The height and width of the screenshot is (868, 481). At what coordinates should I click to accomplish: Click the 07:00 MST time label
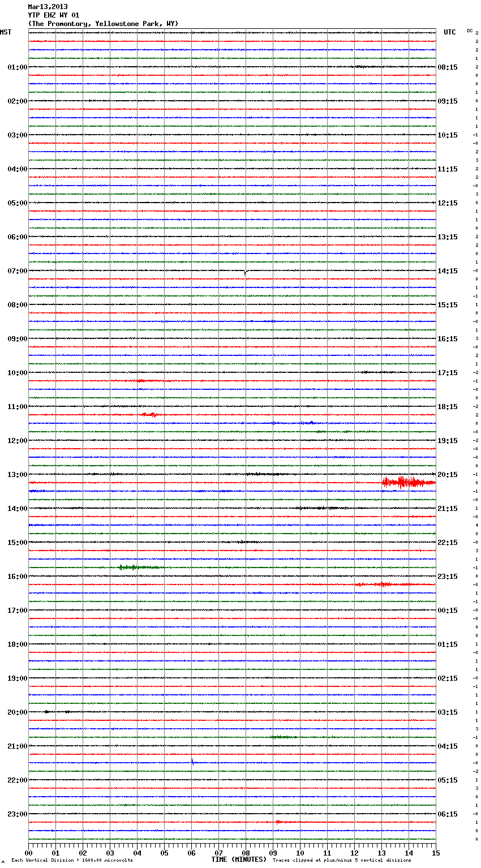pos(18,271)
